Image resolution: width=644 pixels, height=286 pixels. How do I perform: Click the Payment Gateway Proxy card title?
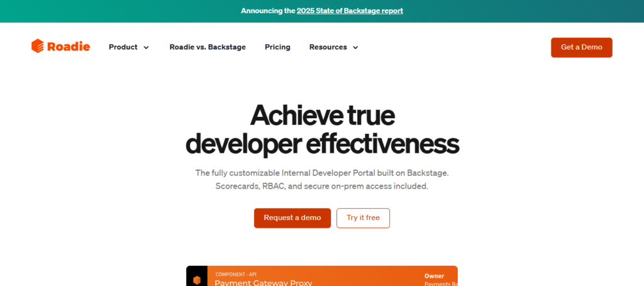[263, 282]
